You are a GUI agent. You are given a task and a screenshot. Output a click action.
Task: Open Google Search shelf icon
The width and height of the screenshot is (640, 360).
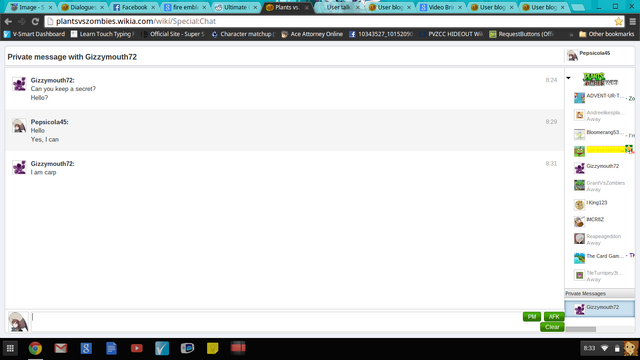coord(86,348)
